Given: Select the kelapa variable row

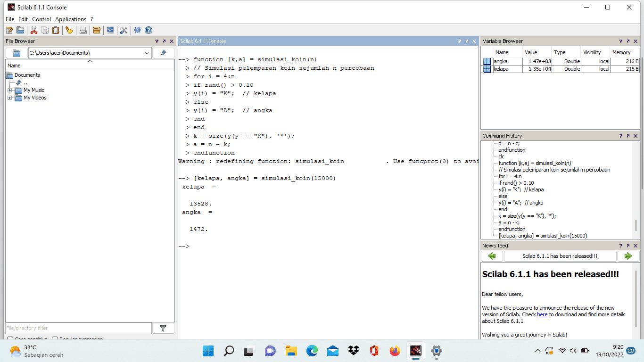Looking at the screenshot, I should pos(561,69).
